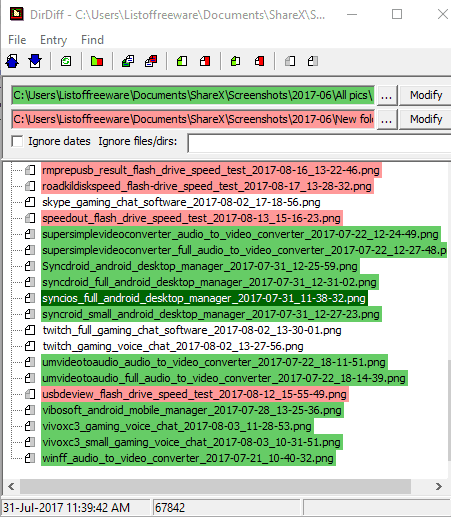451x517 pixels.
Task: Focus the red New folder directory path field
Action: pyautogui.click(x=193, y=119)
